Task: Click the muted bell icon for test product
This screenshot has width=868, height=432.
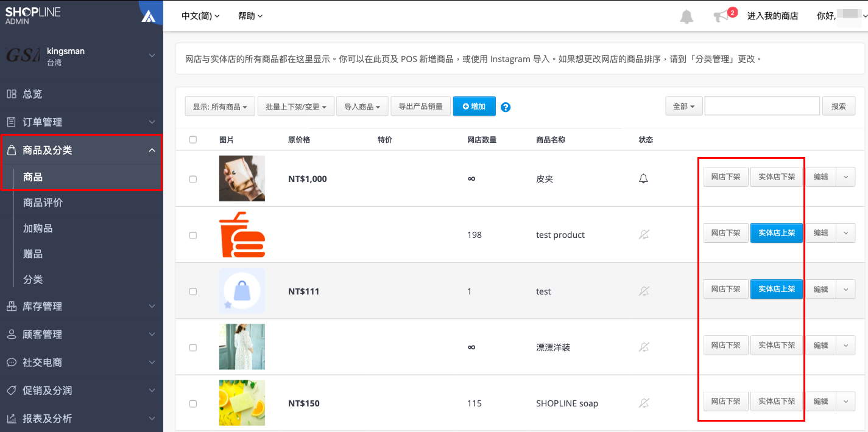Action: 644,235
